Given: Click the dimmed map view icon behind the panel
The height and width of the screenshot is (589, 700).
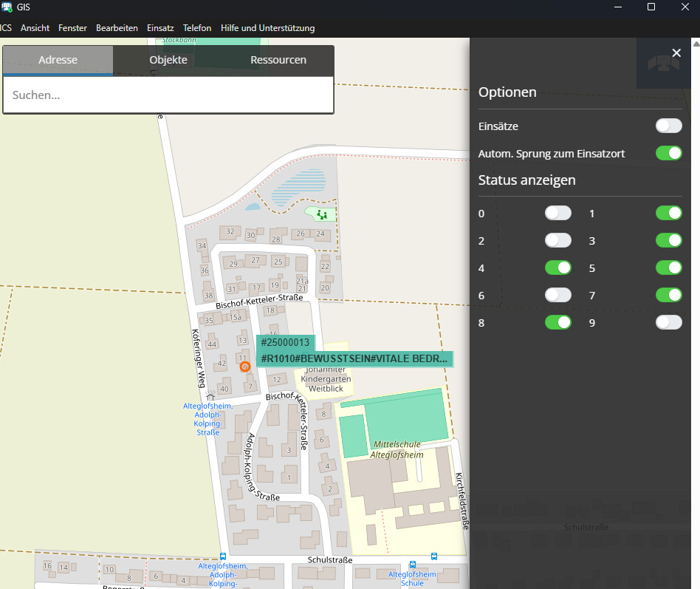Looking at the screenshot, I should [663, 64].
